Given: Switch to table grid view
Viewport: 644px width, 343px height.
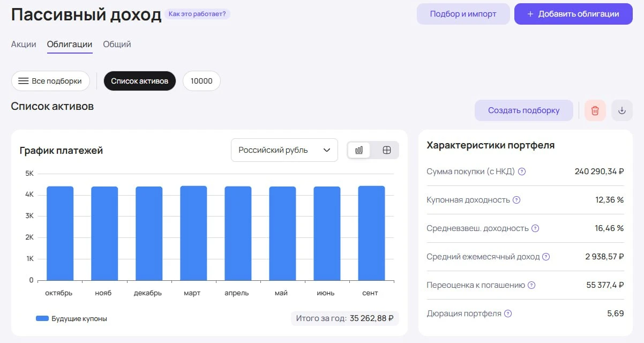Looking at the screenshot, I should coord(387,150).
